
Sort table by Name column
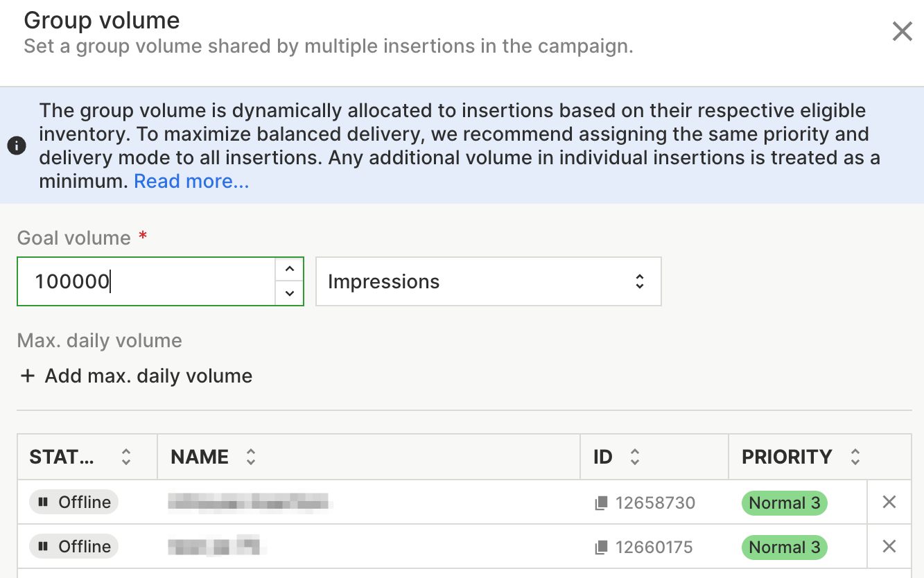(x=251, y=457)
